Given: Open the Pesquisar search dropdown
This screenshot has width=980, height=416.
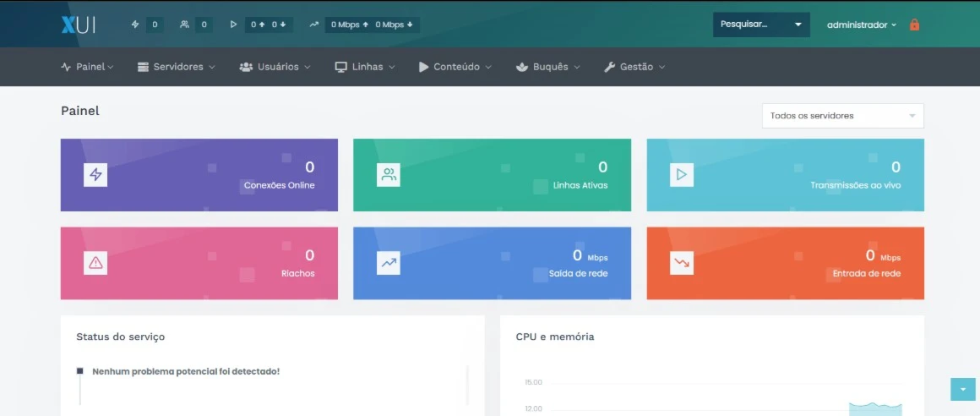Looking at the screenshot, I should coord(761,25).
